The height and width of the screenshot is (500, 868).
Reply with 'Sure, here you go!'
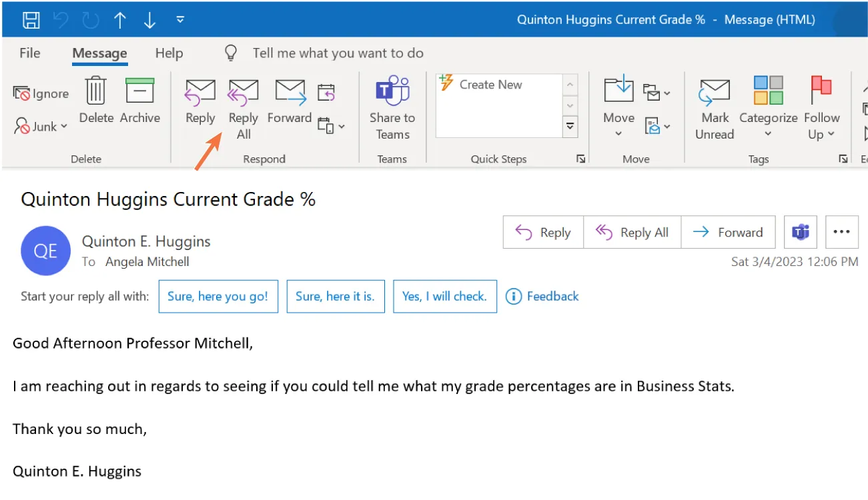[218, 296]
